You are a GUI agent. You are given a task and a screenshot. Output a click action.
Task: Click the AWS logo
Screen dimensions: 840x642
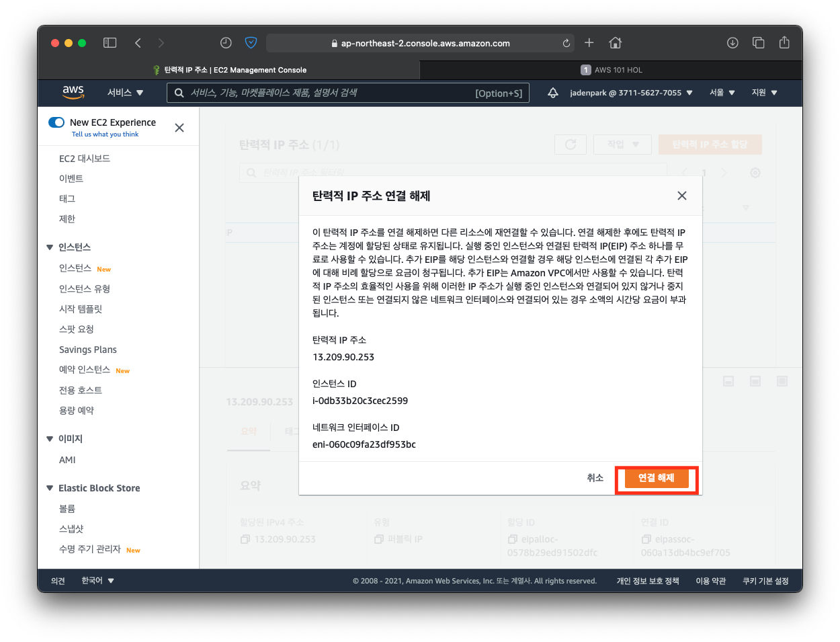click(73, 92)
